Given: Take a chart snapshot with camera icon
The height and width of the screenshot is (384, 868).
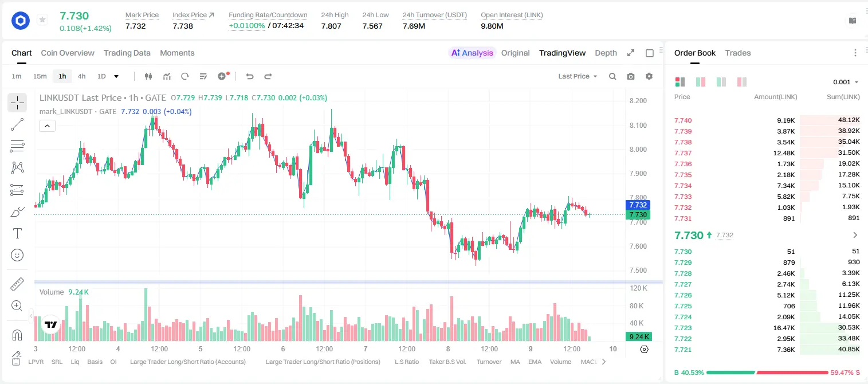Looking at the screenshot, I should pyautogui.click(x=631, y=76).
